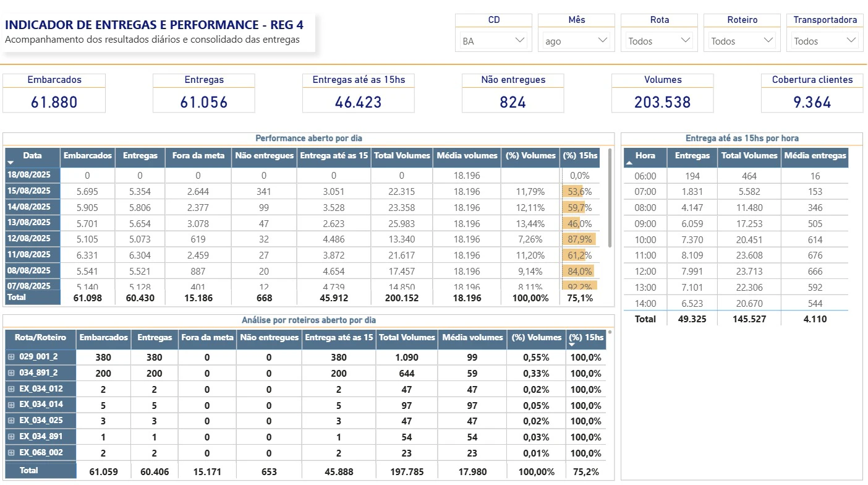Sort hourly table by Total Volumes header
The image size is (868, 485).
749,156
